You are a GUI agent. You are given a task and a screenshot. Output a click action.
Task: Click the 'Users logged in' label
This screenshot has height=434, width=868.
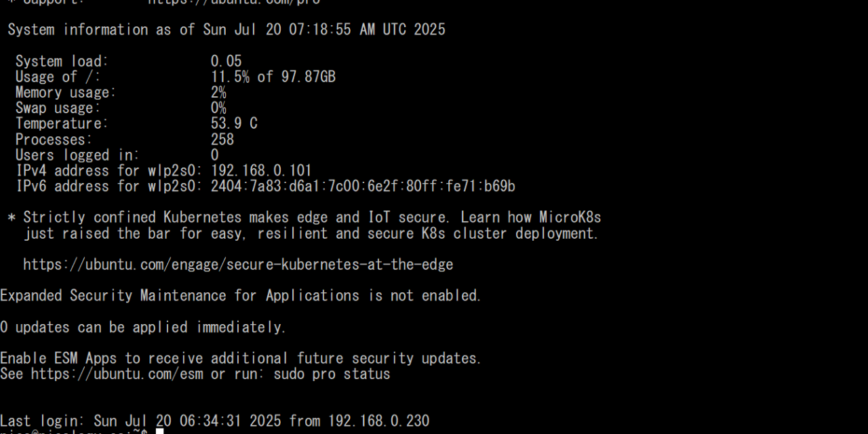click(77, 155)
